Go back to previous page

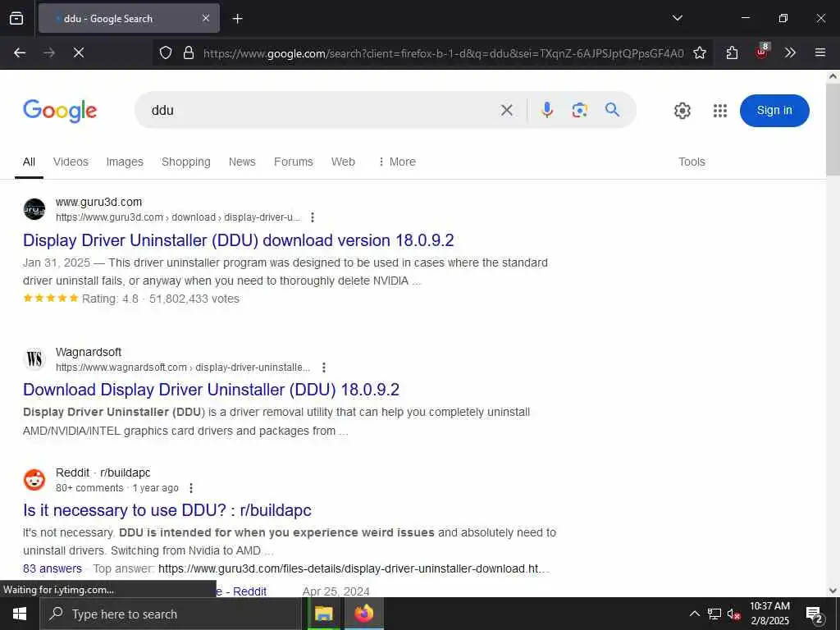point(20,52)
